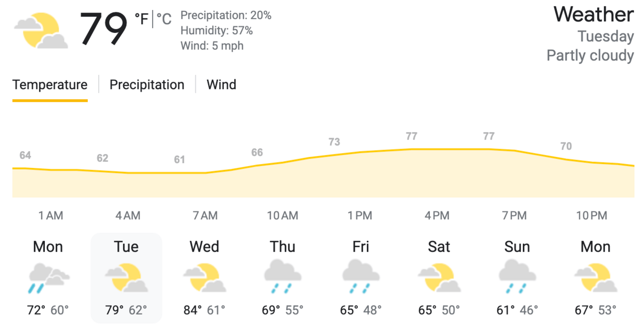This screenshot has width=644, height=333.
Task: Select the Temperature tab
Action: click(50, 85)
